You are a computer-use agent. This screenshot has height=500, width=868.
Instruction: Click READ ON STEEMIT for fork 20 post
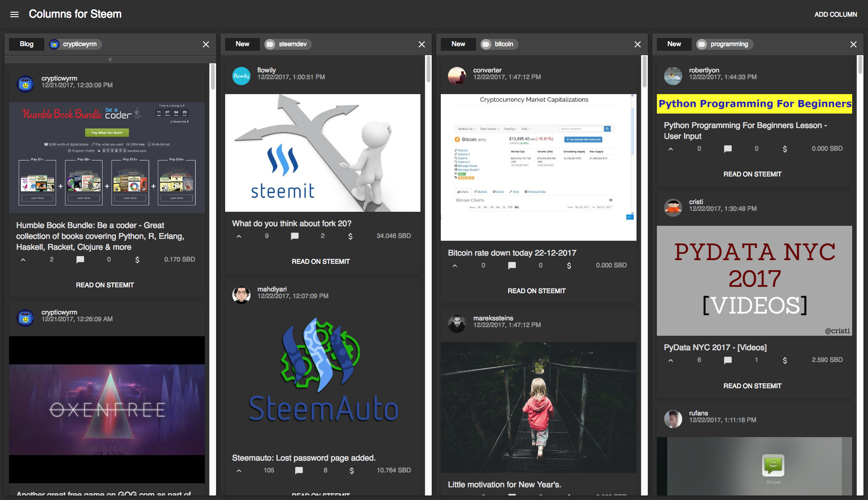[x=320, y=261]
